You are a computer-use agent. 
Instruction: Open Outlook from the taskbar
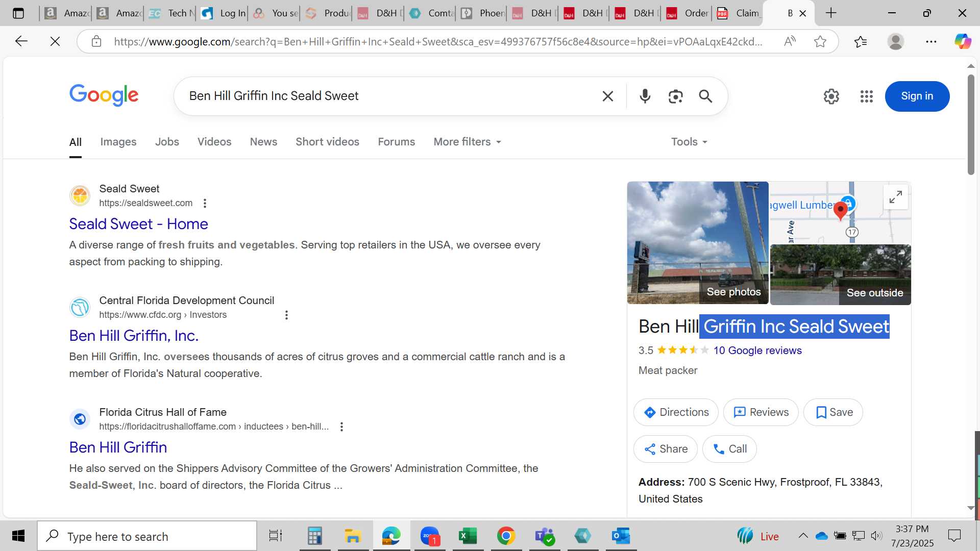(621, 536)
